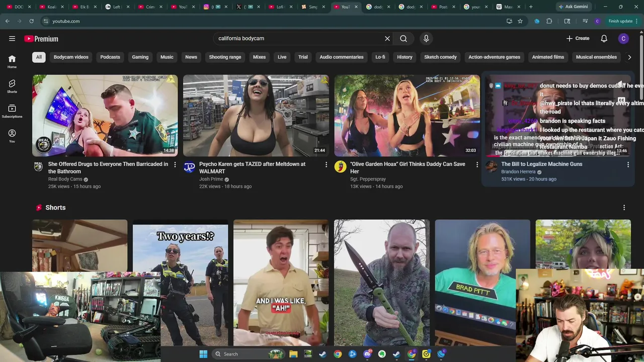Filter by the News chip
This screenshot has height=362, width=644.
coord(191,57)
